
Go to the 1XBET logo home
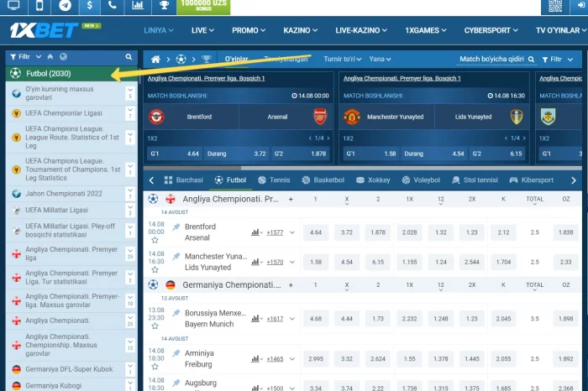(44, 30)
